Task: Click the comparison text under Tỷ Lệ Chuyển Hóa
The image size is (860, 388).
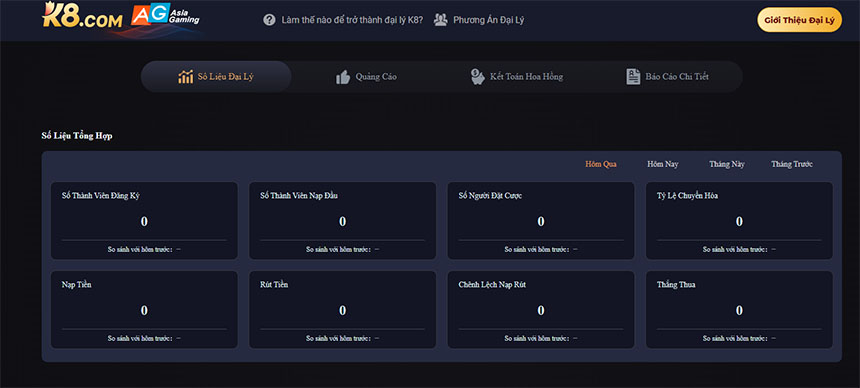Action: [x=739, y=249]
